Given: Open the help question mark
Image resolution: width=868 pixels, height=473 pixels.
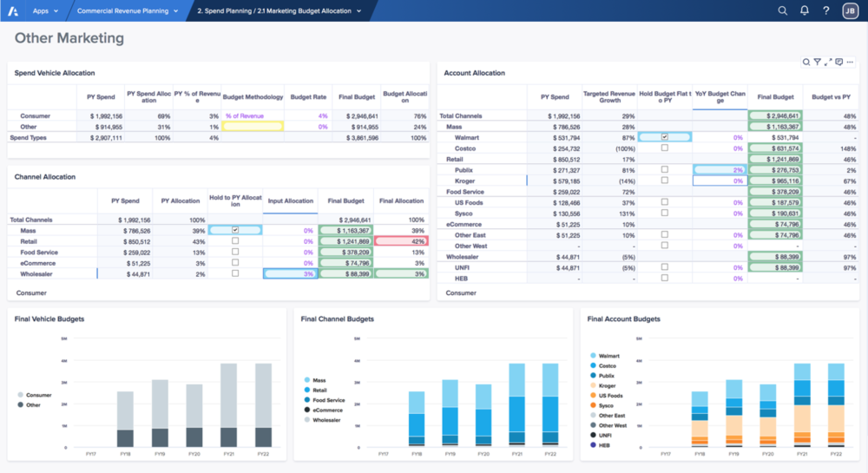Looking at the screenshot, I should tap(826, 10).
